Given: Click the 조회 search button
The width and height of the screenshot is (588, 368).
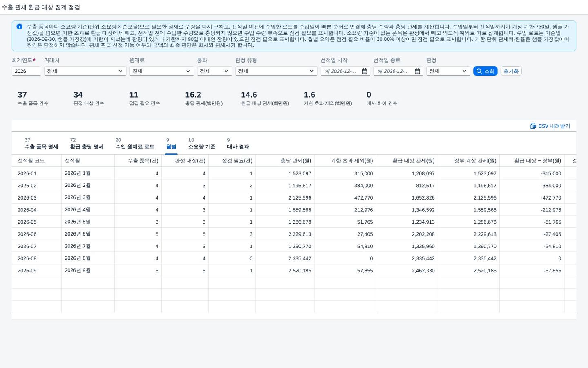Looking at the screenshot, I should click(x=485, y=71).
